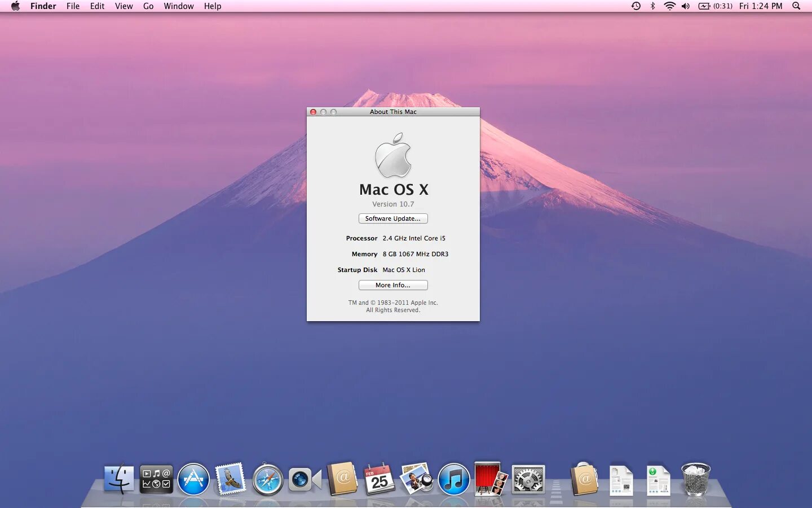This screenshot has height=508, width=812.
Task: Open Dashboard icon in the Dock
Action: pyautogui.click(x=156, y=479)
